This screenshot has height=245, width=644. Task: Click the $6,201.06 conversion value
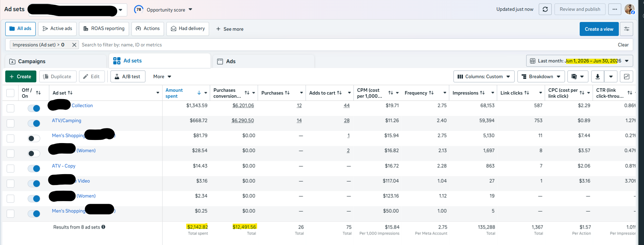pos(243,105)
